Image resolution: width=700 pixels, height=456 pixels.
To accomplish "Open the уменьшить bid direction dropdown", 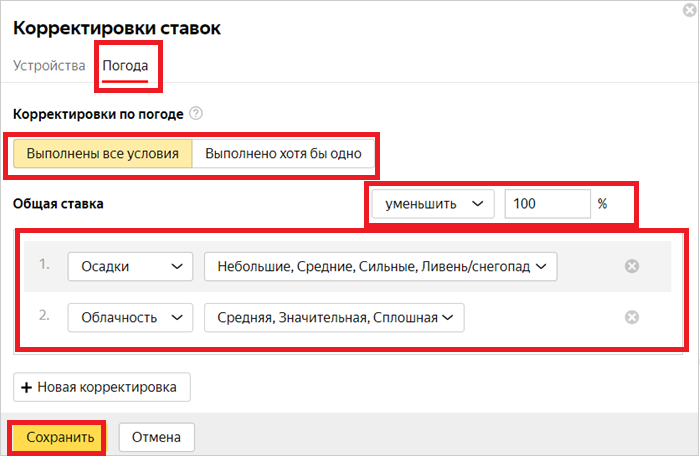I will point(432,204).
